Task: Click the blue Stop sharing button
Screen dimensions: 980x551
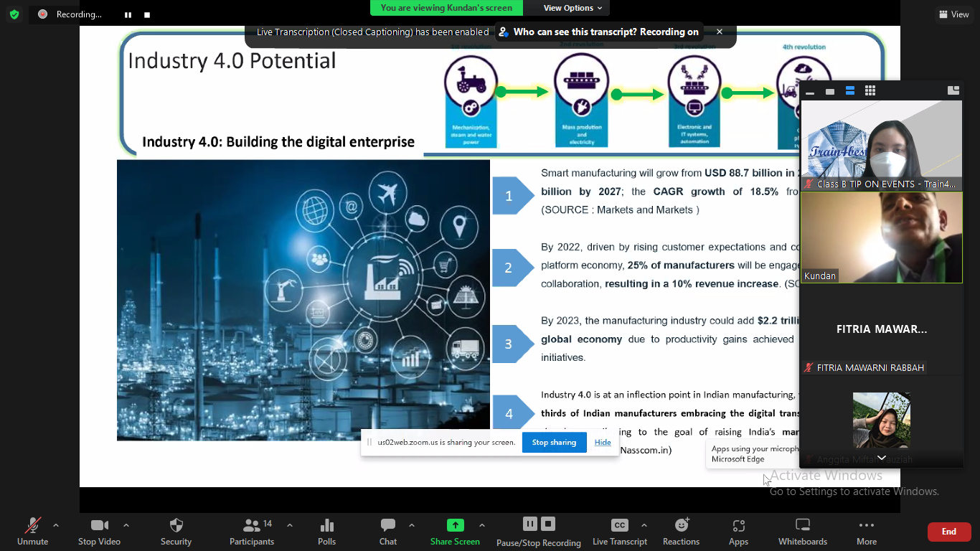Action: pos(554,443)
